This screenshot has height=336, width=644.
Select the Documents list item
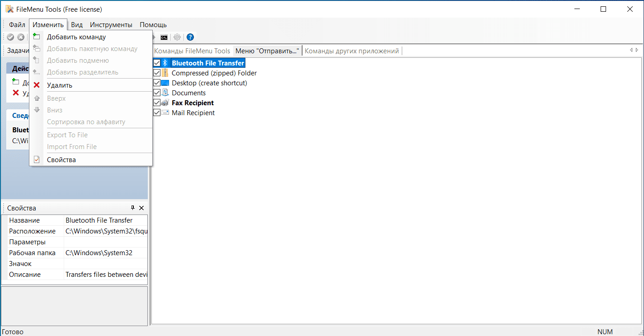coord(188,93)
